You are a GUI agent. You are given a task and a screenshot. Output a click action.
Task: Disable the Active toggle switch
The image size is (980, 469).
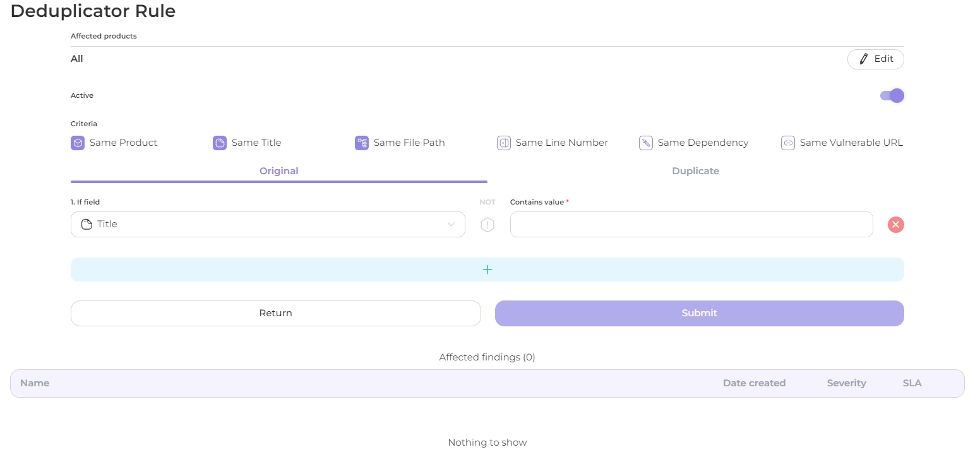(x=892, y=96)
